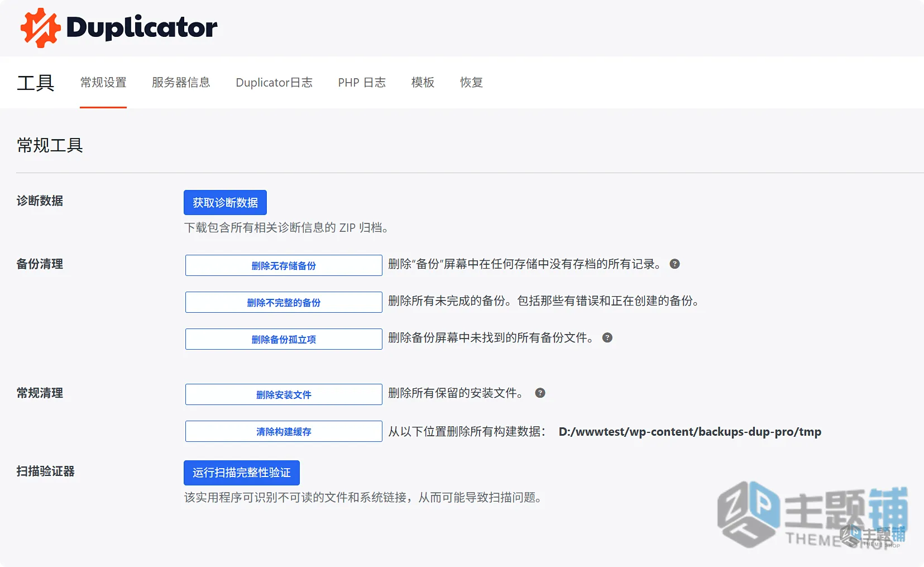The height and width of the screenshot is (567, 924).
Task: Click the Duplicator wordmark text
Action: [x=142, y=28]
